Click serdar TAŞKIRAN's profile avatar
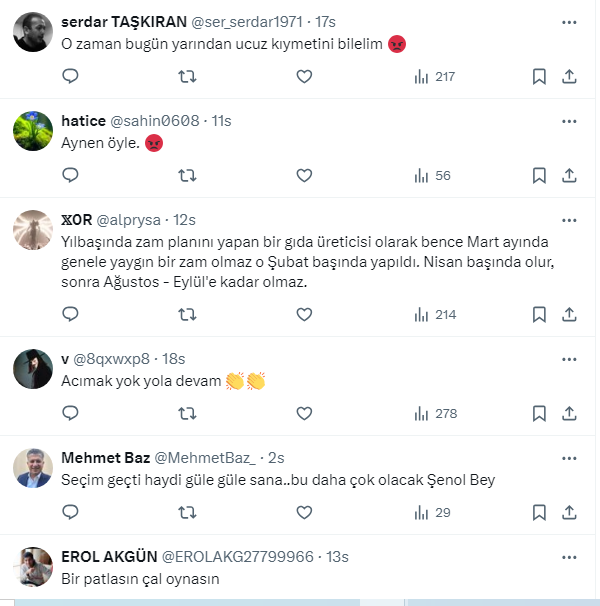Image resolution: width=600 pixels, height=606 pixels. click(33, 32)
